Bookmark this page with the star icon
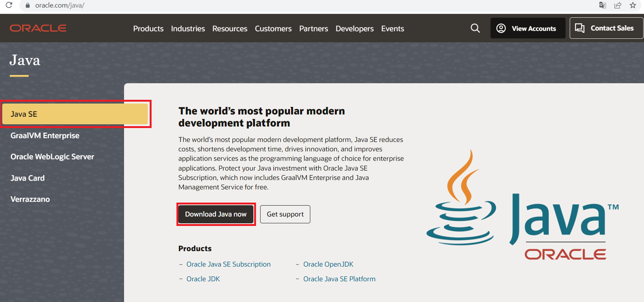 [633, 5]
